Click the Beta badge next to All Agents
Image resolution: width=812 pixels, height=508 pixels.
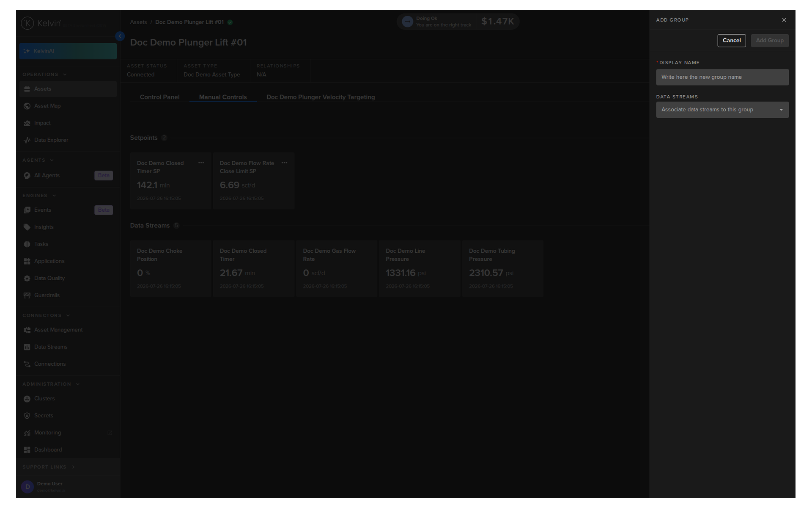click(104, 175)
